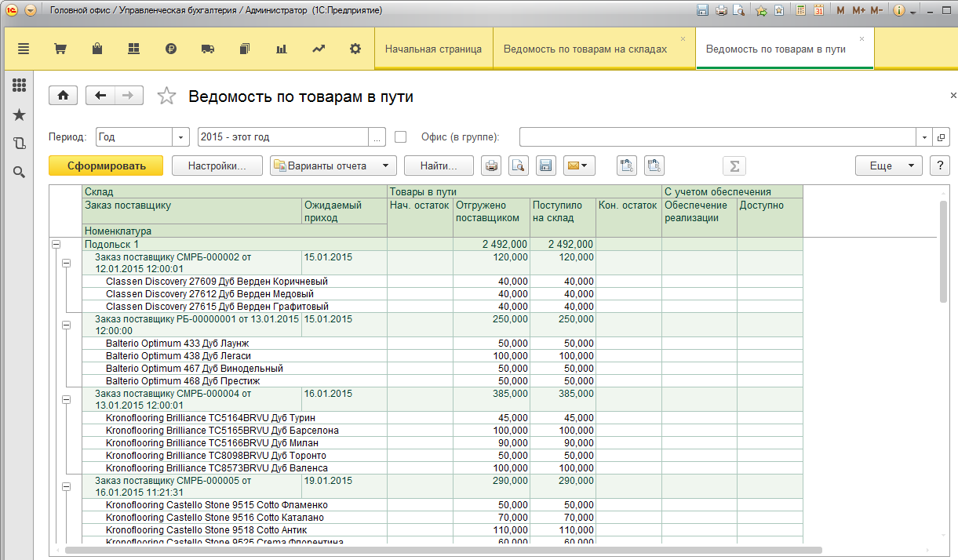Open the finance section ruble coin icon
The image size is (958, 560).
[171, 49]
